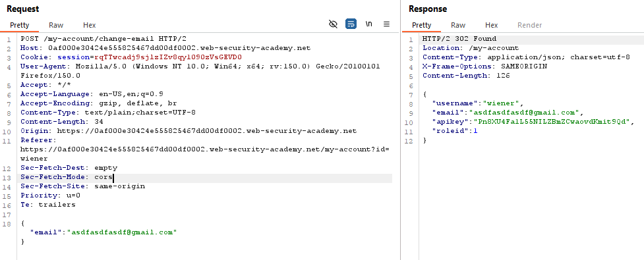The image size is (644, 260).
Task: Click the Host header line
Action: tap(165, 48)
